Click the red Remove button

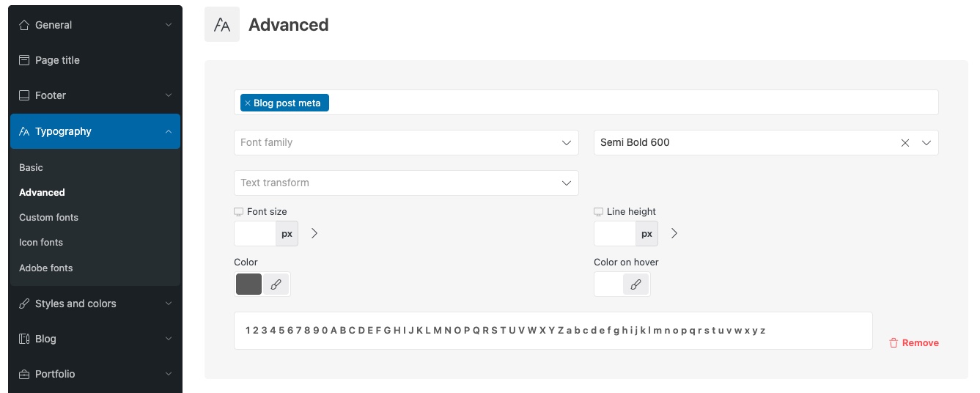click(913, 343)
